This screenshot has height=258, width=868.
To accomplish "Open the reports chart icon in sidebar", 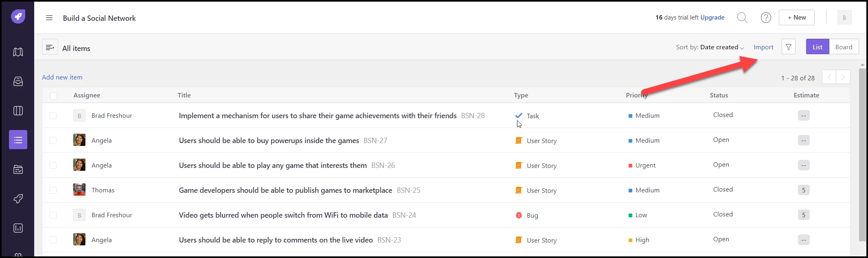I will (18, 228).
